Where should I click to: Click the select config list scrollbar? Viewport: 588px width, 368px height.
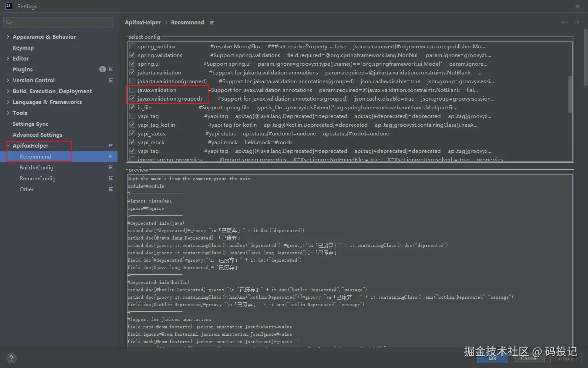[x=570, y=94]
